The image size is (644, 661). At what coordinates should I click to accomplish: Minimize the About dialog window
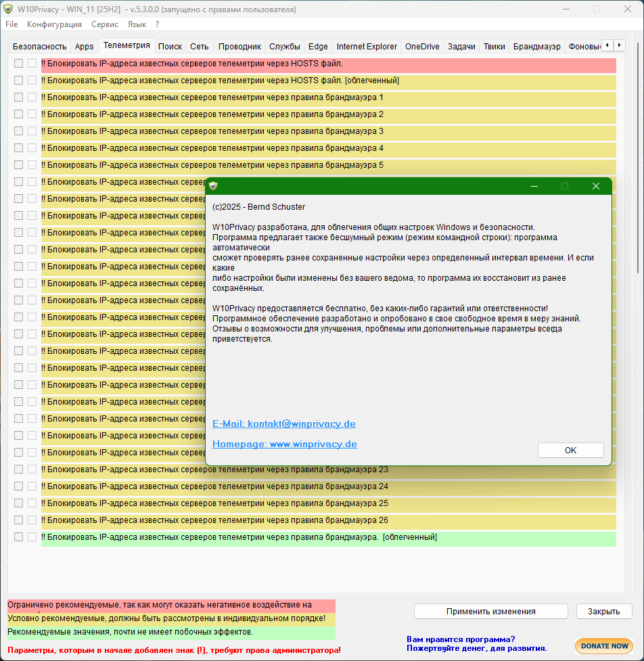tap(534, 186)
